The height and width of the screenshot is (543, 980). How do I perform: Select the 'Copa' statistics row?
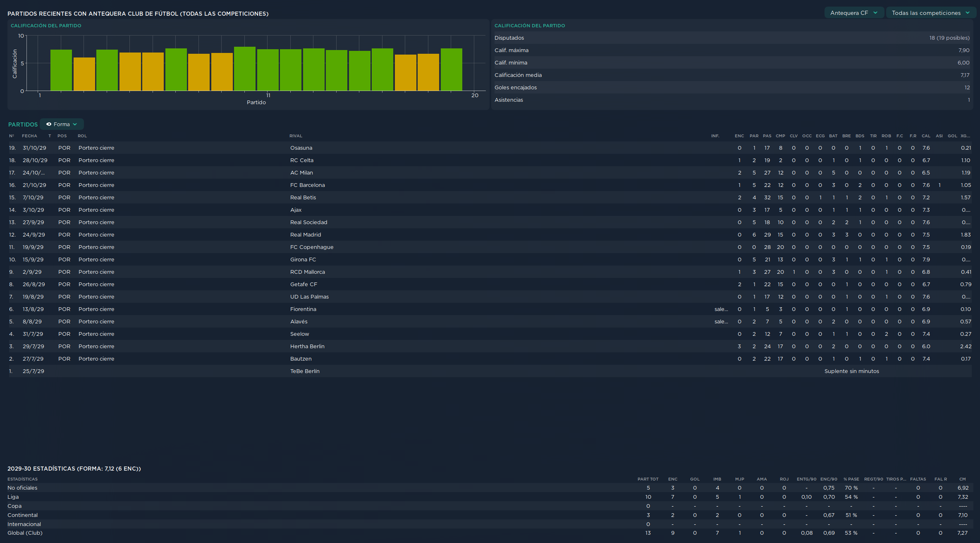pos(490,506)
